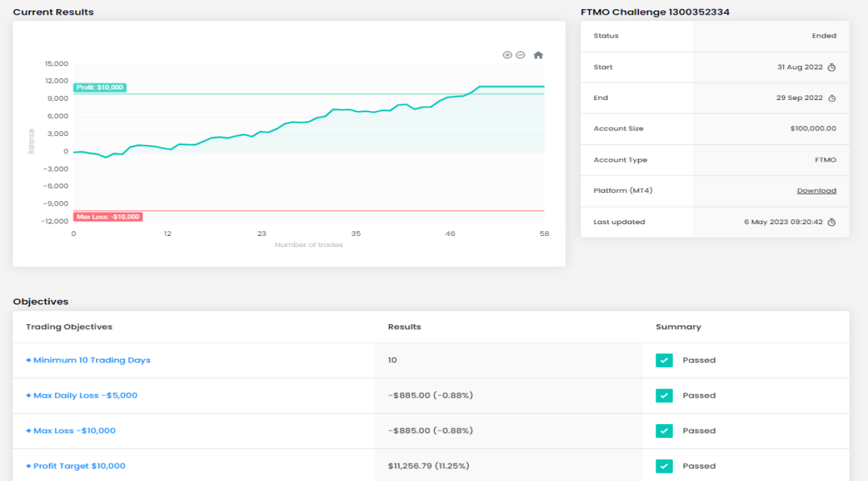Expand the Max Daily Loss -$5,000 objective
This screenshot has width=868, height=481.
click(x=82, y=396)
